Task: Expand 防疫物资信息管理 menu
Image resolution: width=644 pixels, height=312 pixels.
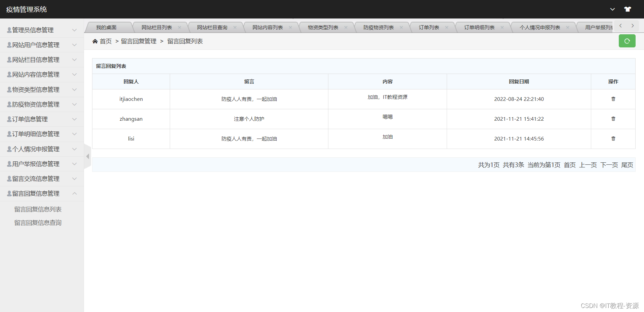Action: [x=42, y=104]
